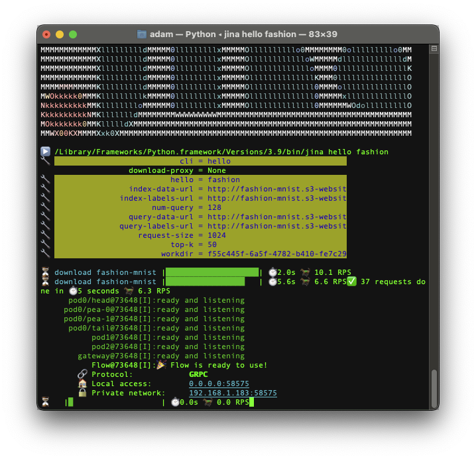
Task: Click the vertical scrollbar thumb of the terminal
Action: pos(434,389)
